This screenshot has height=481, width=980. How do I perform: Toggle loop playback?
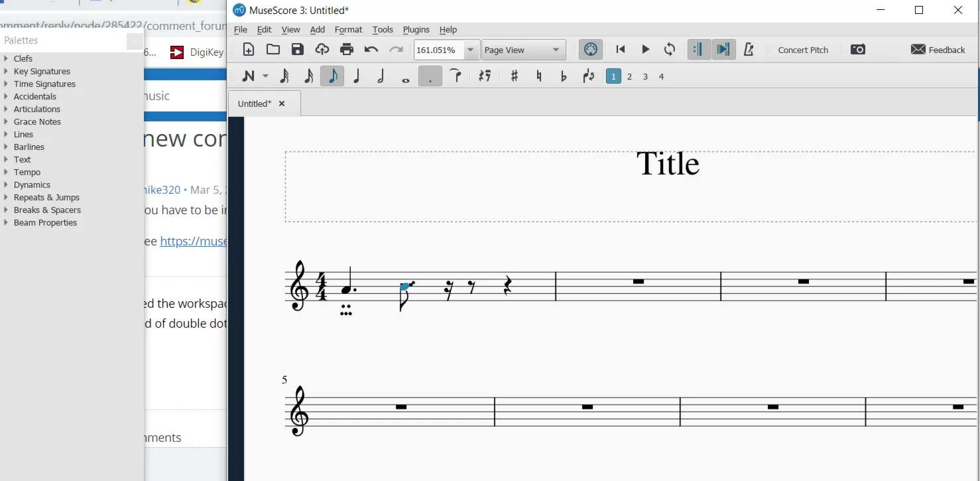pos(670,50)
